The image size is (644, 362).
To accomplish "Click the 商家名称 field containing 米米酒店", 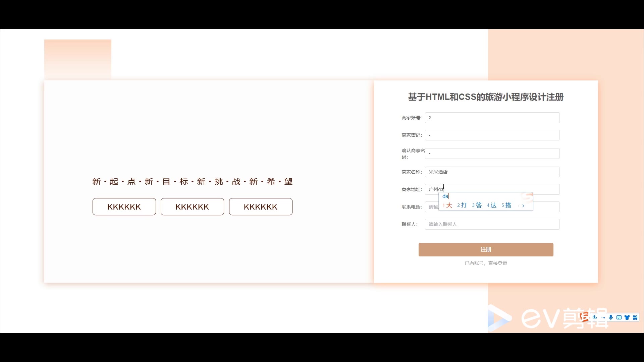I will [492, 172].
